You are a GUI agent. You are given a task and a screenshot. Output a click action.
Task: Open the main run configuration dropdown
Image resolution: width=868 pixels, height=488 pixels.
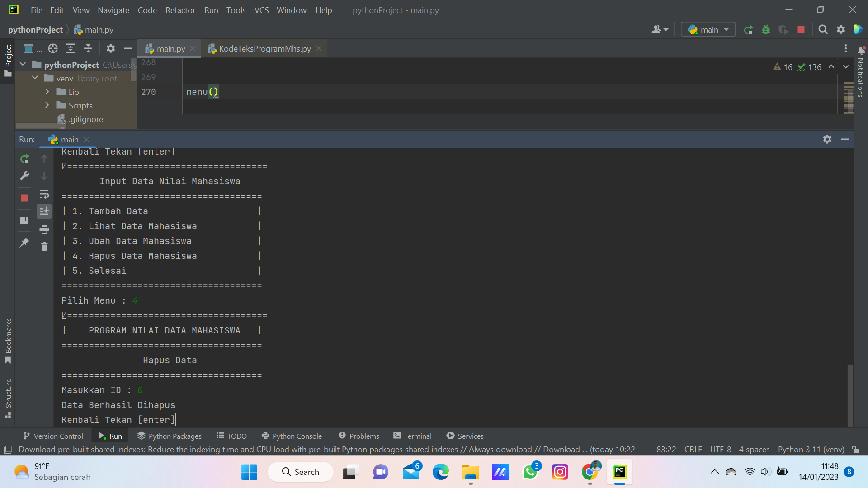click(x=708, y=29)
